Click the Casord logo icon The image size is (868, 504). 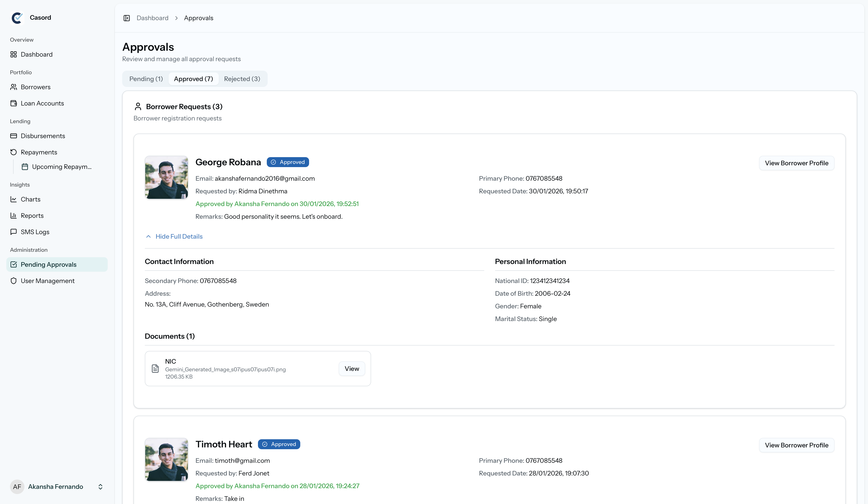pyautogui.click(x=17, y=18)
